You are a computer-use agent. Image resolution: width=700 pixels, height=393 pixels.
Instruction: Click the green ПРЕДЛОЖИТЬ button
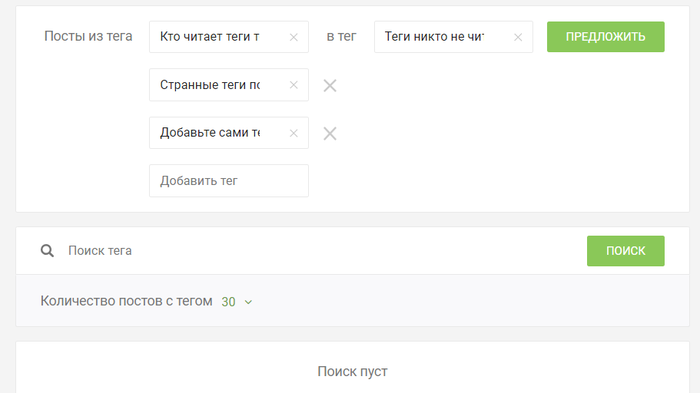[x=606, y=37]
